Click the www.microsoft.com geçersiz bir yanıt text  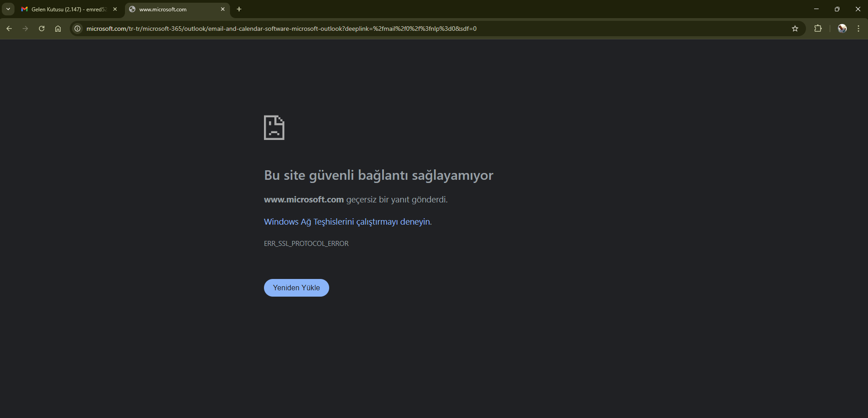[356, 200]
